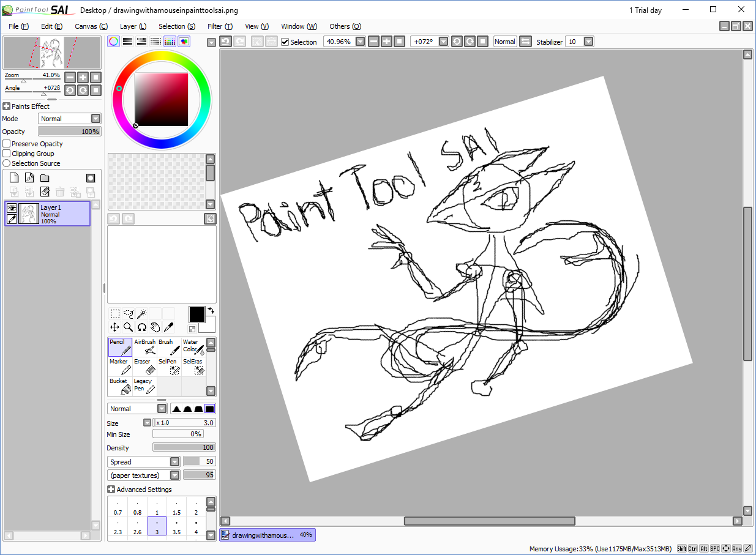Viewport: 756px width, 555px height.
Task: Create a new normal layer
Action: click(14, 178)
